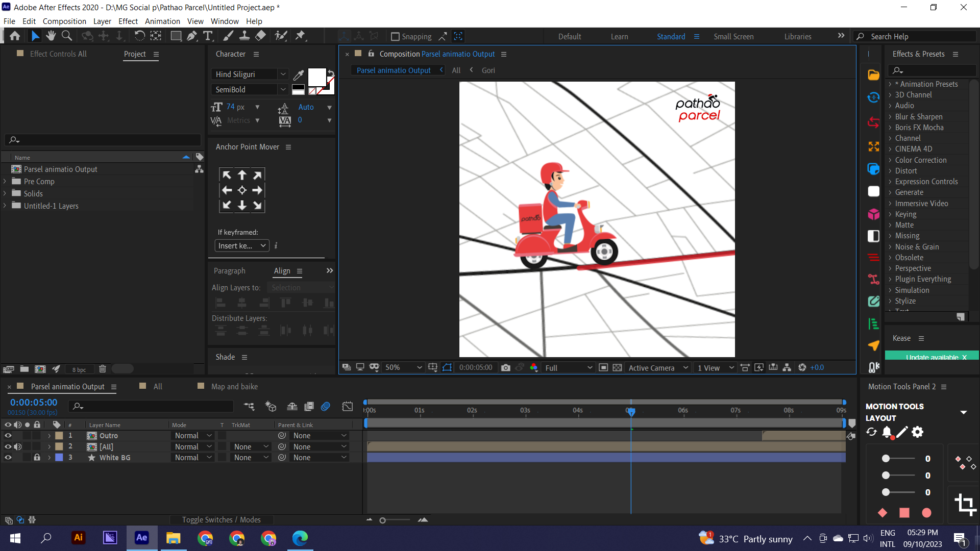Open Adobe Illustrator from the taskbar
Viewport: 980px width, 551px height.
pos(78,538)
